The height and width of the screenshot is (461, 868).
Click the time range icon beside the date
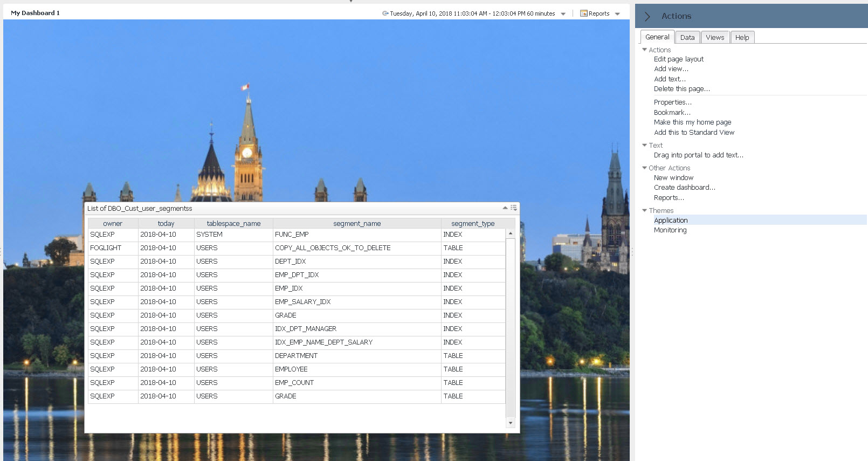point(385,13)
